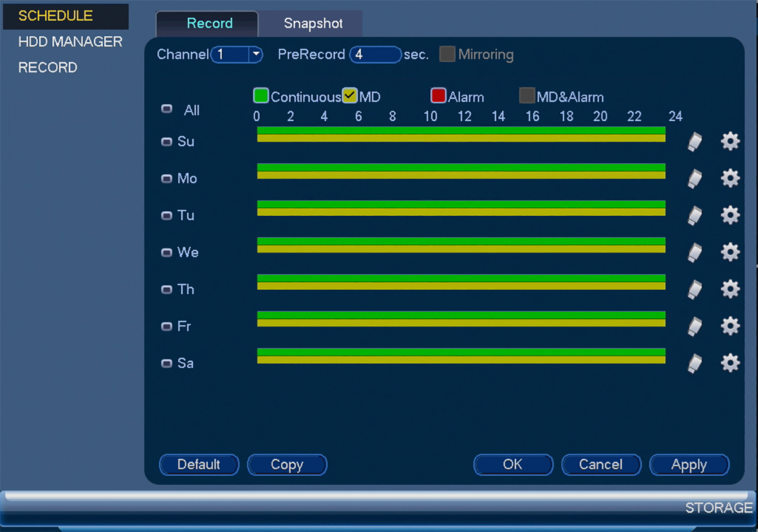Click the Copy button
Screen dimensions: 758x532
287,464
